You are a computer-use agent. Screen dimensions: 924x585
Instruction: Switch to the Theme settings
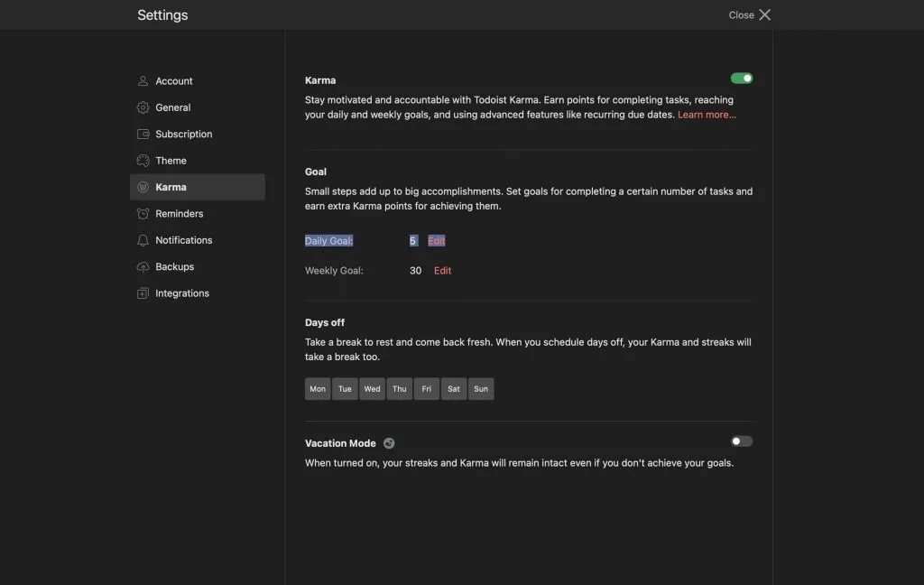(x=198, y=161)
